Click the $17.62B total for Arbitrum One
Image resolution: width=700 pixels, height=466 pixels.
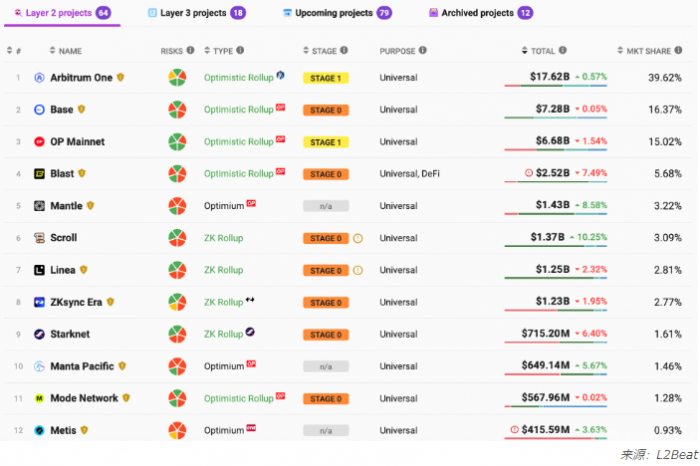point(550,77)
